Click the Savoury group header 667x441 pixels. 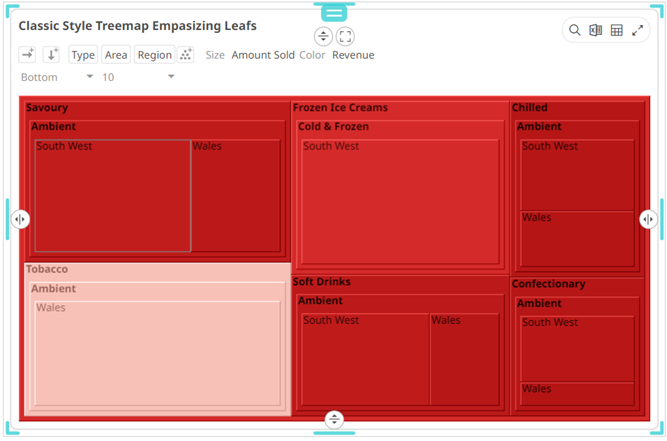click(x=47, y=108)
